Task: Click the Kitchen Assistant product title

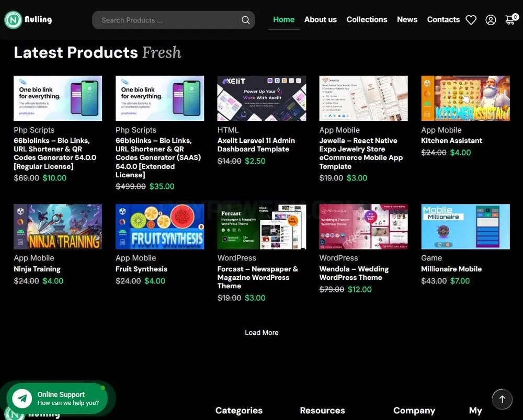Action: (452, 141)
